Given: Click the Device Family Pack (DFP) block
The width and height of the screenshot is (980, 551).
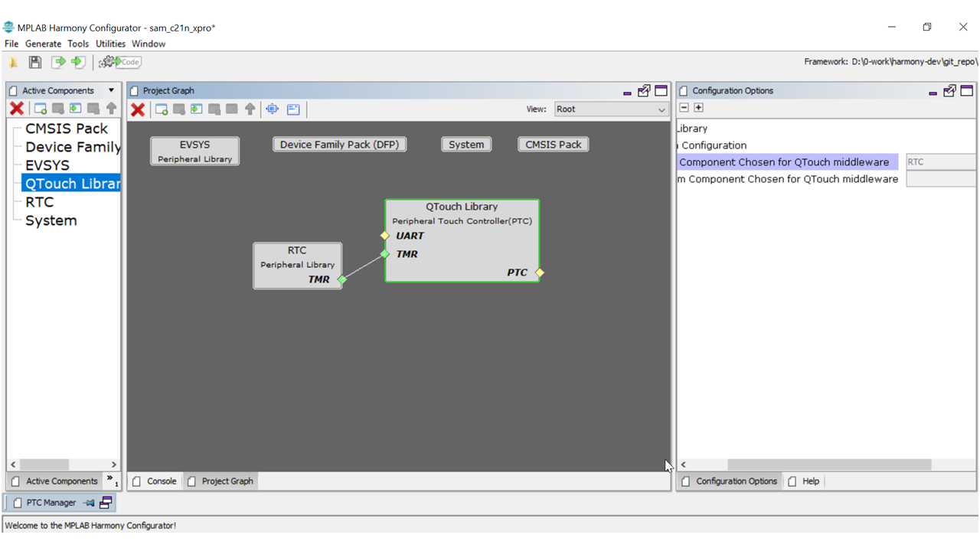Looking at the screenshot, I should pos(339,145).
